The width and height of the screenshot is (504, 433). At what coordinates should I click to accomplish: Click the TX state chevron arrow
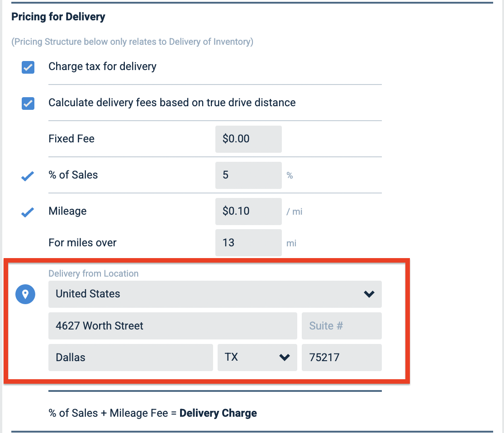(x=285, y=357)
